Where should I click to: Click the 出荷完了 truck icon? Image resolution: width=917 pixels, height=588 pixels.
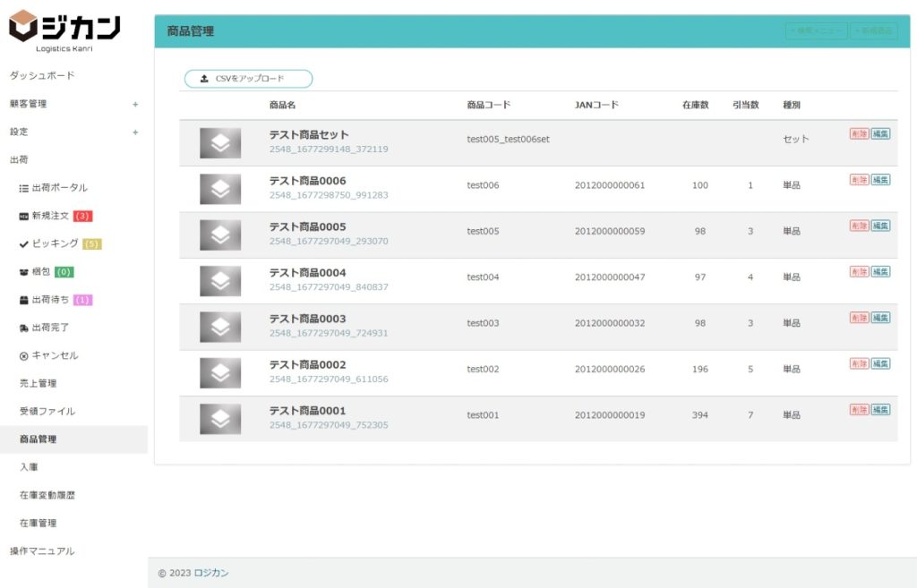point(24,328)
